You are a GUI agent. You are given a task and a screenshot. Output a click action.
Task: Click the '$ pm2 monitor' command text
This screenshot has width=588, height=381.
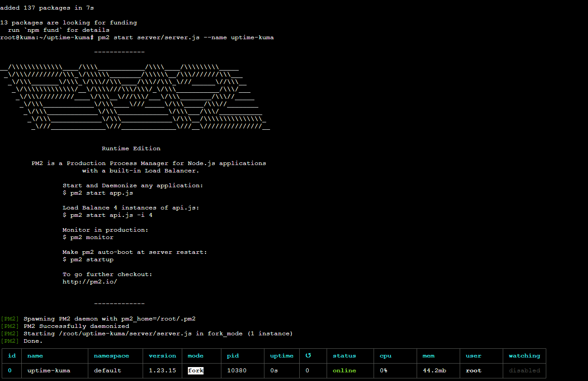pyautogui.click(x=88, y=237)
